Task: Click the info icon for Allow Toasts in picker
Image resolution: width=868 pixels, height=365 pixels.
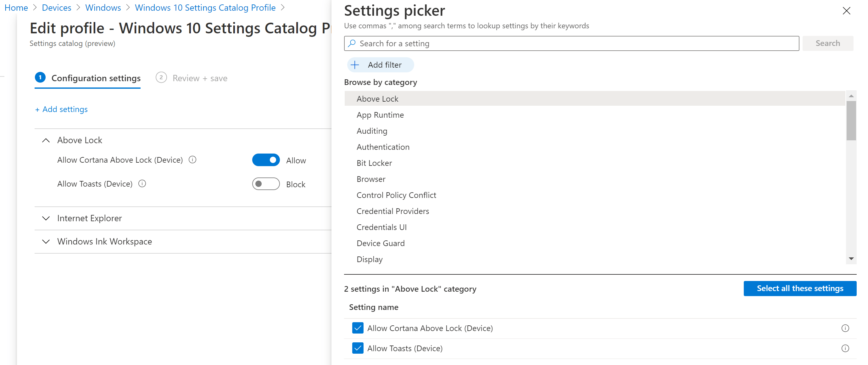Action: 845,348
